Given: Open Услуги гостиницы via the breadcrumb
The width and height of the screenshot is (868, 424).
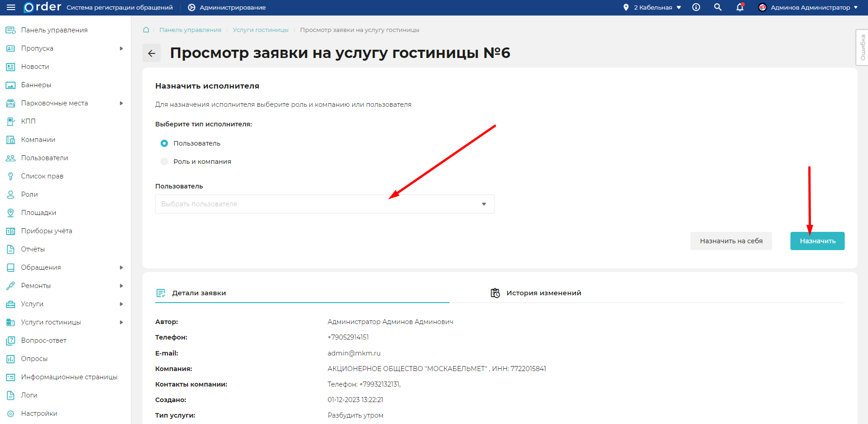Looking at the screenshot, I should tap(260, 30).
